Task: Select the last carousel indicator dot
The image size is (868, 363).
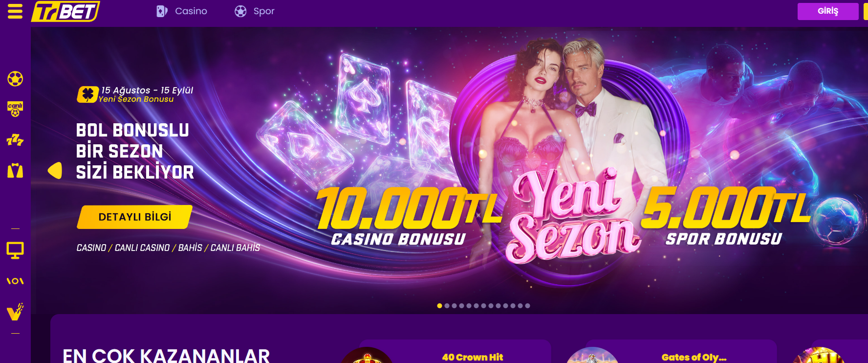Action: pyautogui.click(x=527, y=306)
